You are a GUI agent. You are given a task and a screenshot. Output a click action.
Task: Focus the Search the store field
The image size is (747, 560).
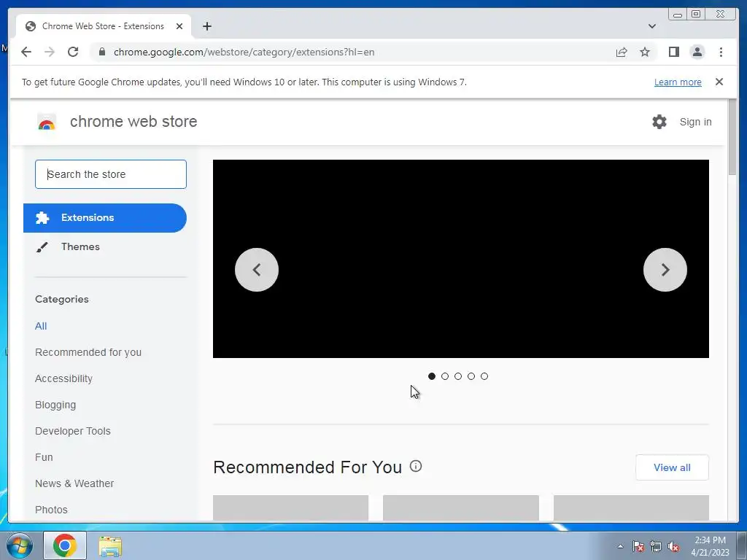(111, 174)
